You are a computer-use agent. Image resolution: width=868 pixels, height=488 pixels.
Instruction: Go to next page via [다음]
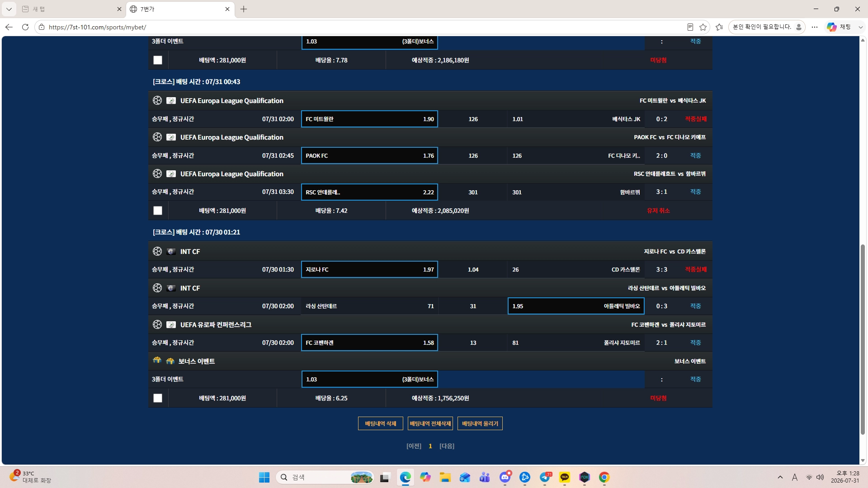click(447, 446)
